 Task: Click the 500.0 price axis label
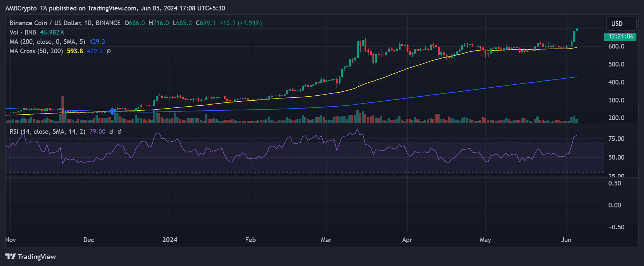(616, 64)
